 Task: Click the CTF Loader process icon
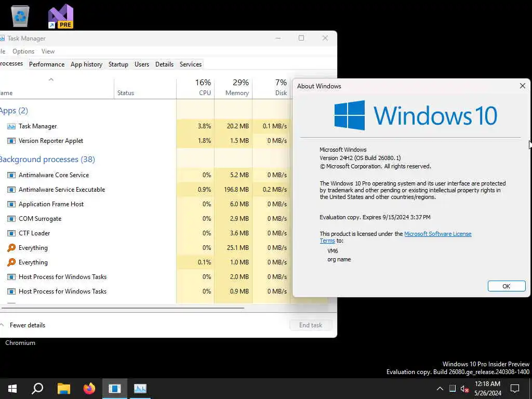click(11, 233)
